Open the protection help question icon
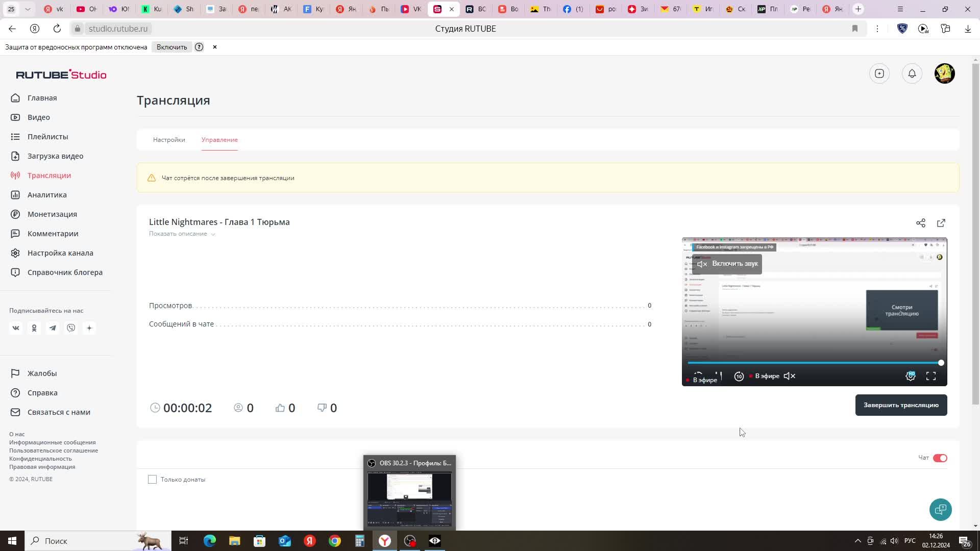 pos(199,47)
